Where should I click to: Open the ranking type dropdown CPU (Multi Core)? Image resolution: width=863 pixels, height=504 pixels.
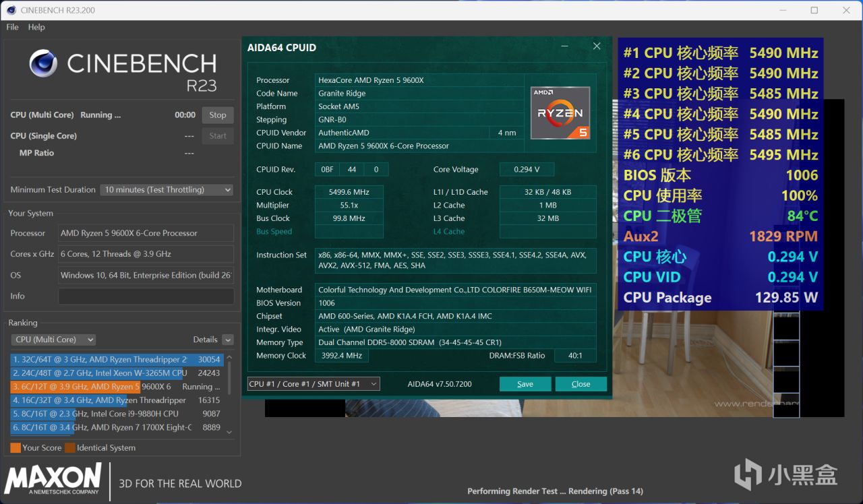click(x=53, y=340)
